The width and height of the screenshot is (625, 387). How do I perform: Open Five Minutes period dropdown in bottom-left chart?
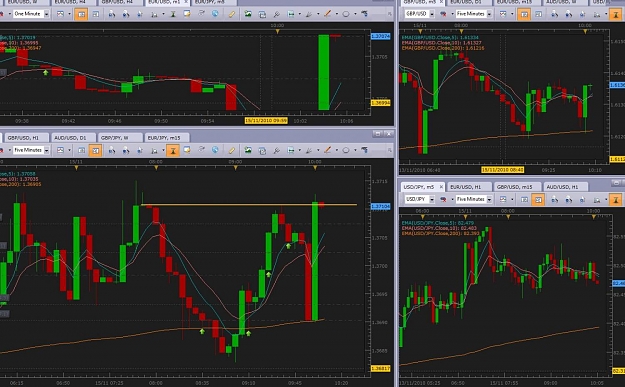(46, 150)
